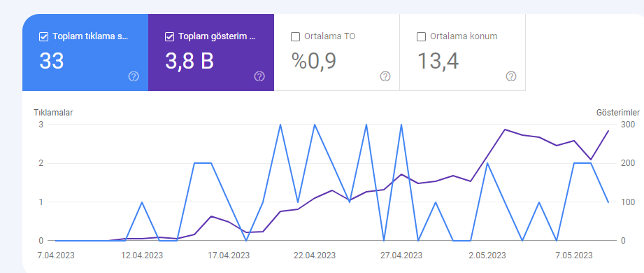Select the %0,9 average CTR card
644x273 pixels.
[x=337, y=52]
